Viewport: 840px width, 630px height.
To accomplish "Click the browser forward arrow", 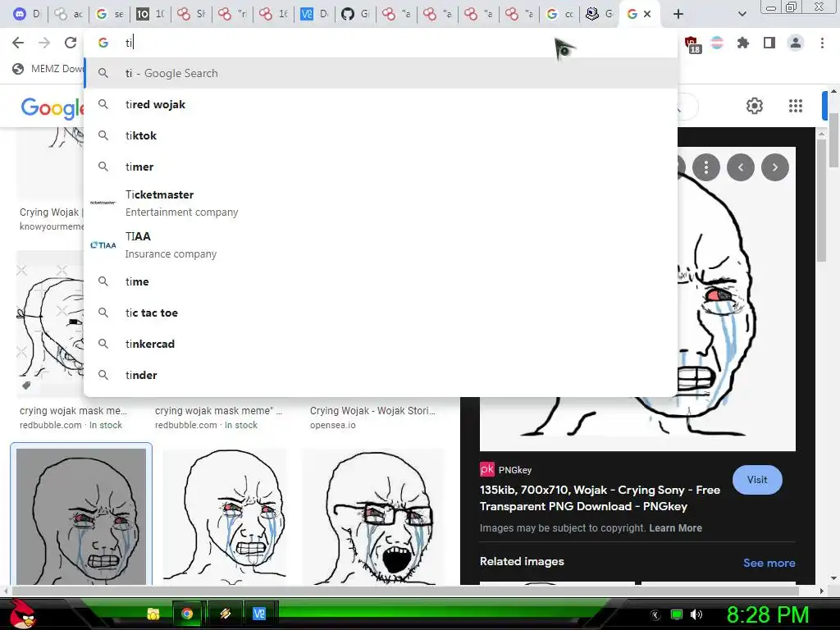I will coord(44,43).
